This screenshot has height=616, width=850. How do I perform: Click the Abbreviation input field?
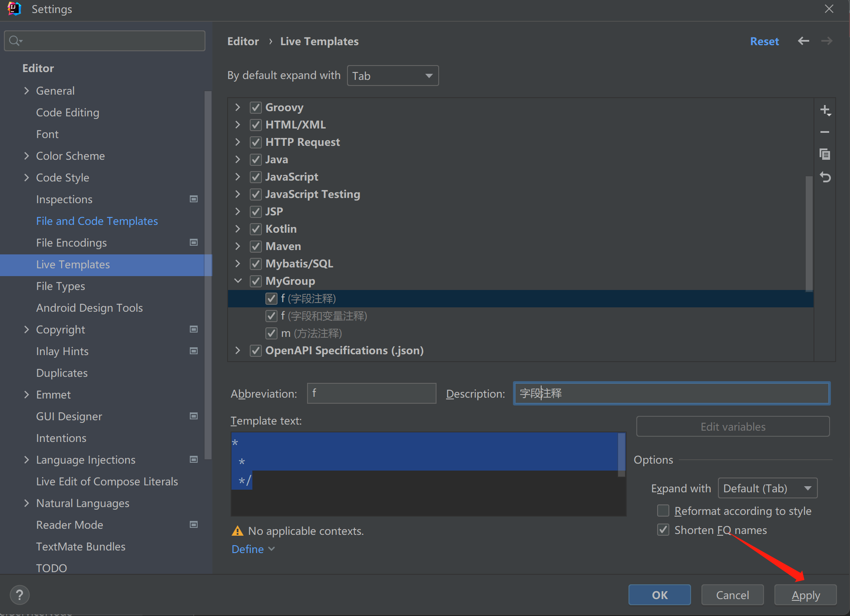[371, 393]
